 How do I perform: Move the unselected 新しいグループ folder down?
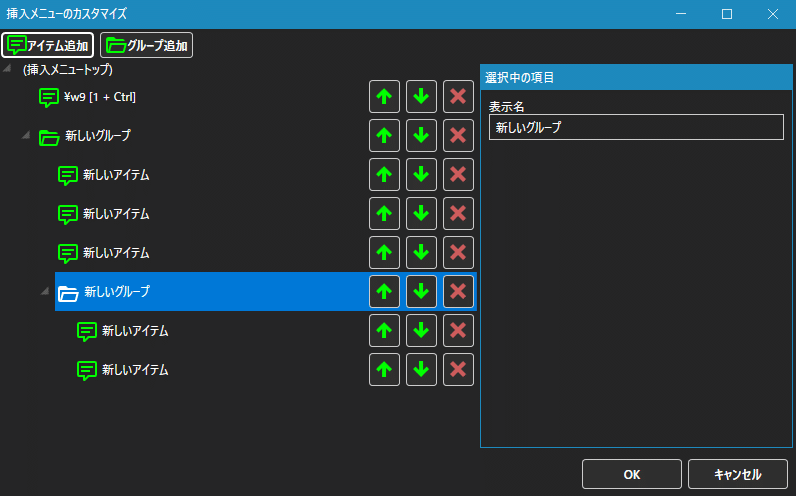click(x=421, y=136)
